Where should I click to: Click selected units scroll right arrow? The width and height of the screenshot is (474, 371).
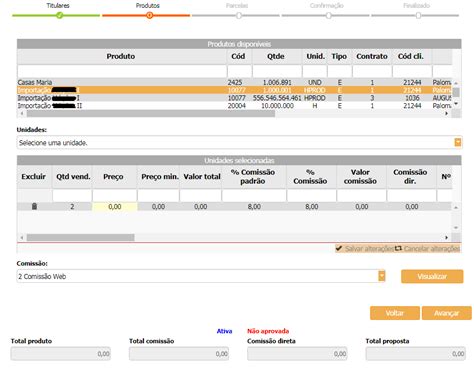coord(447,238)
